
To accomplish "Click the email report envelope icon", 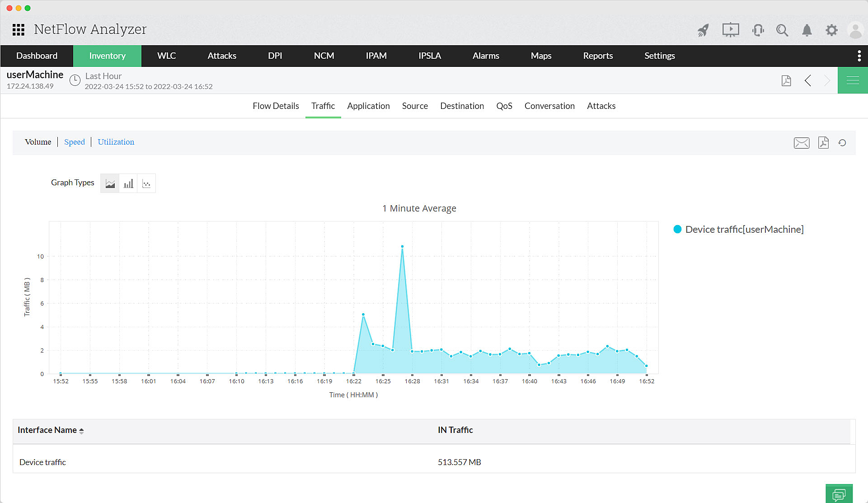I will (802, 143).
